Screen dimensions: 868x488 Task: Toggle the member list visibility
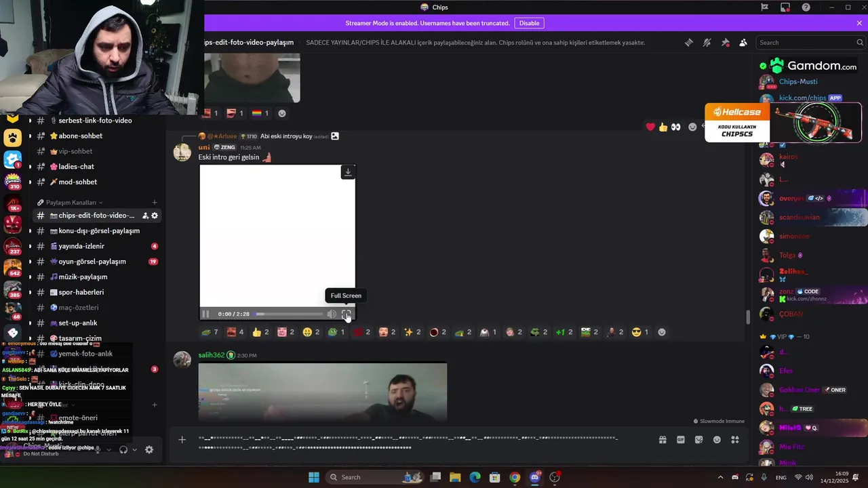(743, 43)
